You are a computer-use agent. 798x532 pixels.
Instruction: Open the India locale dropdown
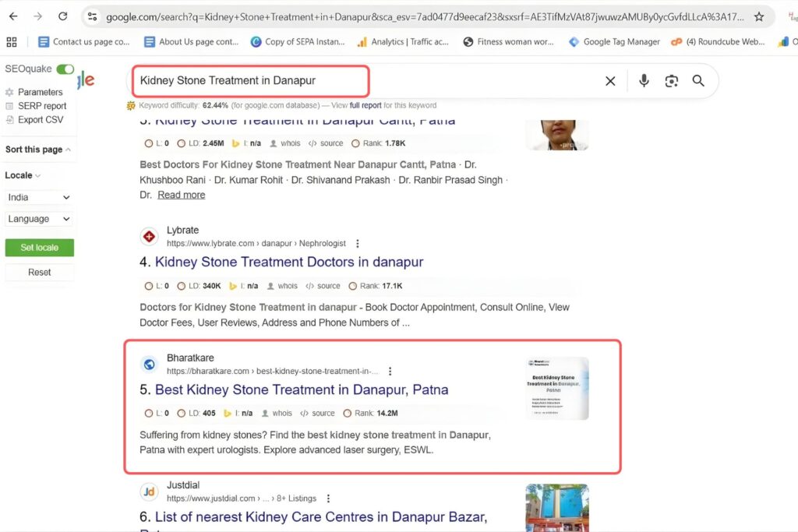coord(37,197)
